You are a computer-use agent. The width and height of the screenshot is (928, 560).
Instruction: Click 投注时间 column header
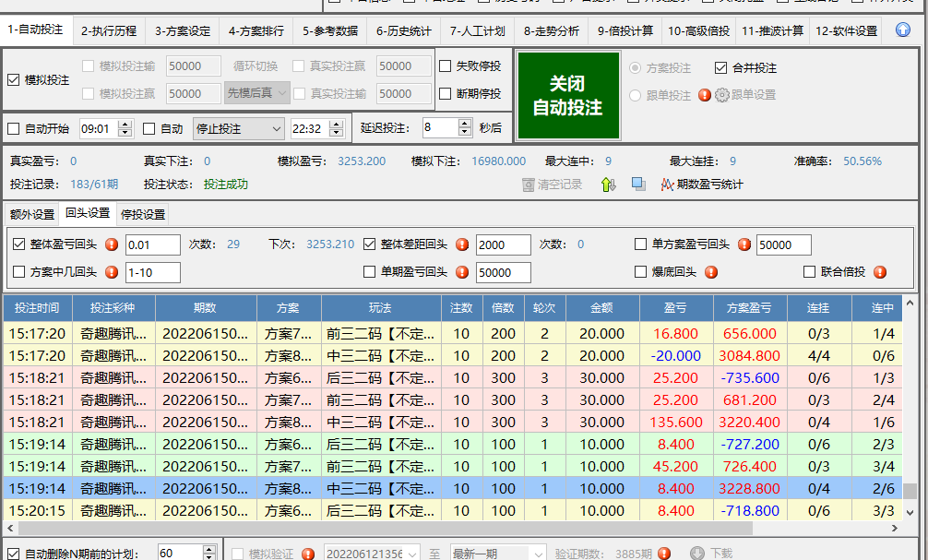(37, 308)
